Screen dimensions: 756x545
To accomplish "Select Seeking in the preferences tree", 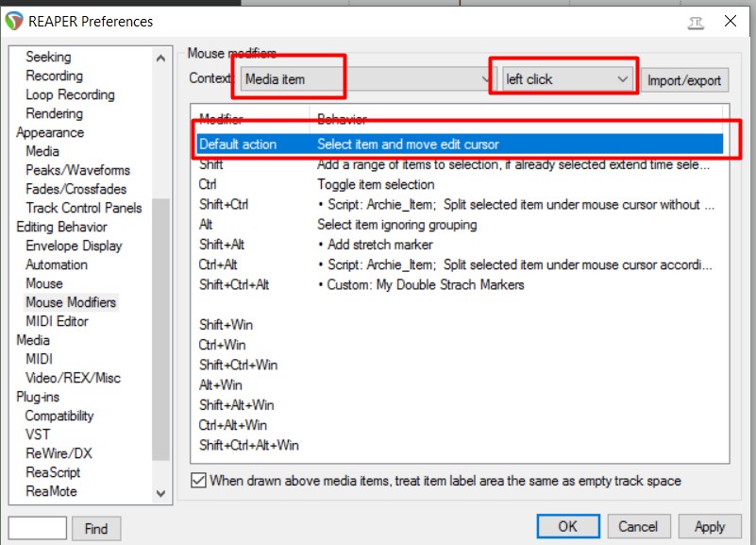I will tap(48, 57).
